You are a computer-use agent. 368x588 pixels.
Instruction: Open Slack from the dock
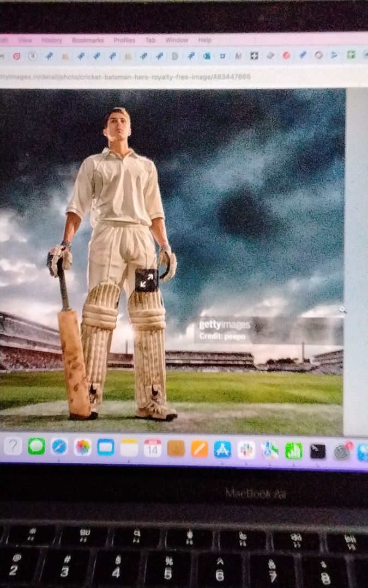coord(246,450)
